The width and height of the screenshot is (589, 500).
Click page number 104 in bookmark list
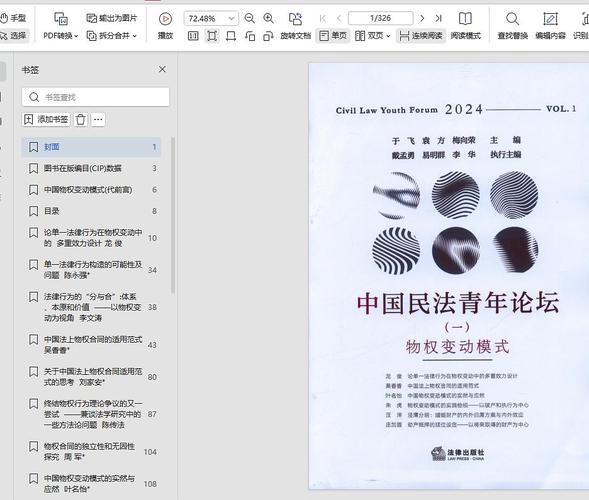[150, 452]
